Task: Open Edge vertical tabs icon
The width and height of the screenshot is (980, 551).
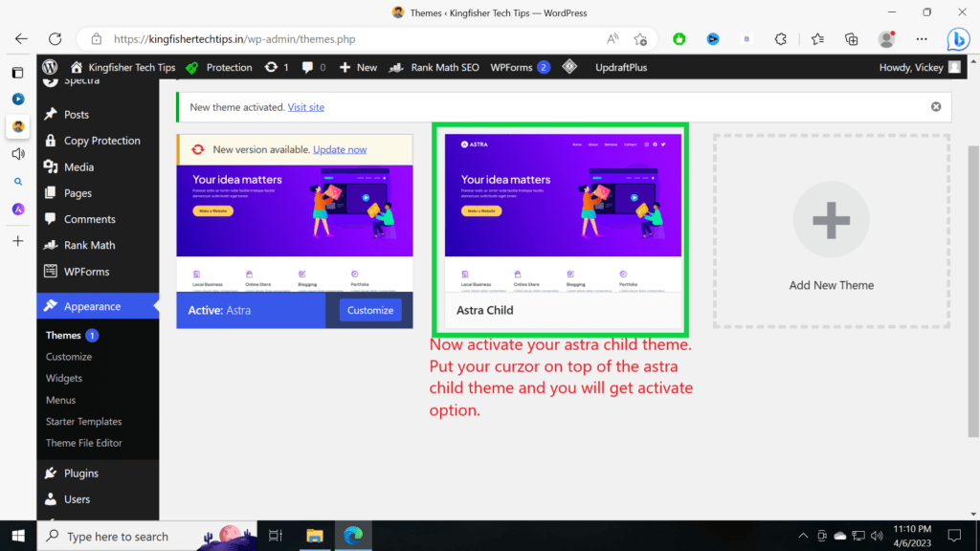Action: tap(17, 73)
